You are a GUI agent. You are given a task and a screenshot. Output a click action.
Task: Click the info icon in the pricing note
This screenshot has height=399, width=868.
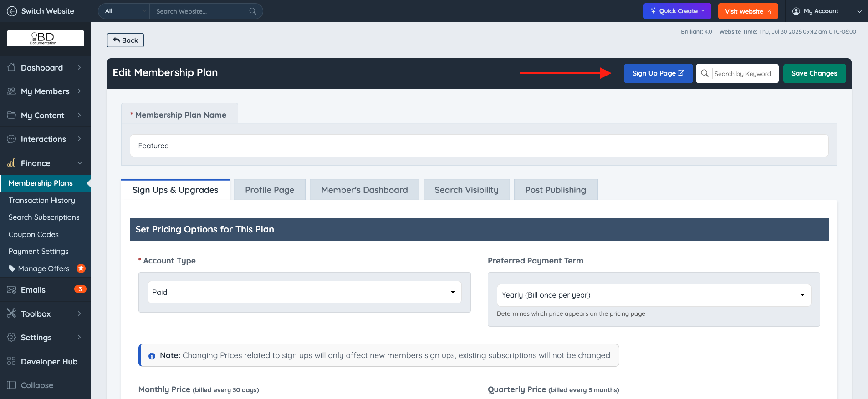click(x=152, y=356)
